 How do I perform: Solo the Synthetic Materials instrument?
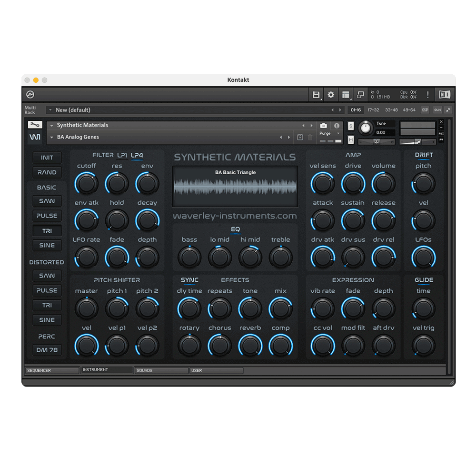click(350, 125)
